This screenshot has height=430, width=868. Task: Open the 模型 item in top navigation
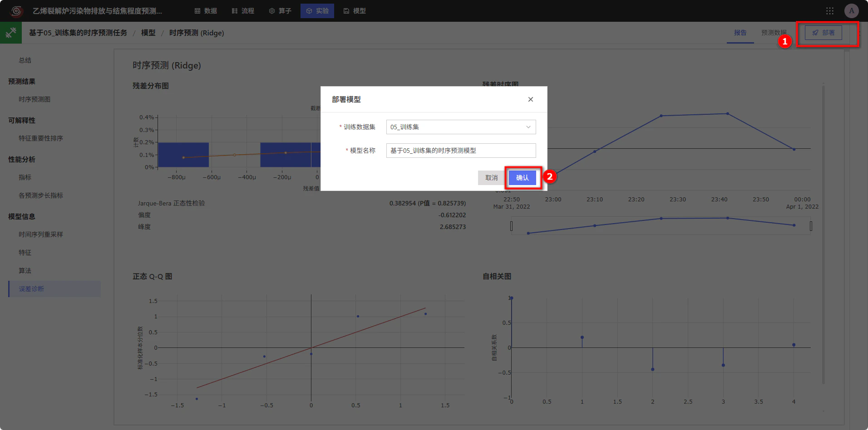pyautogui.click(x=355, y=11)
